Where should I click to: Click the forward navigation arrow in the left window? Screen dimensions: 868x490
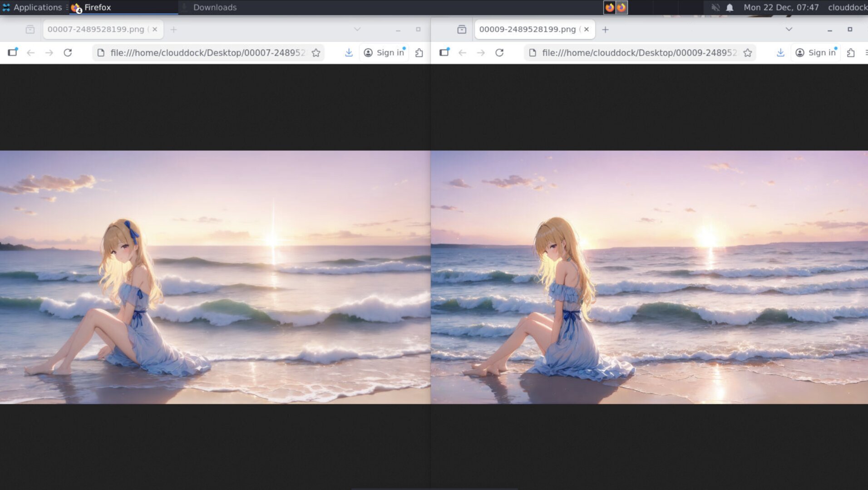tap(49, 53)
